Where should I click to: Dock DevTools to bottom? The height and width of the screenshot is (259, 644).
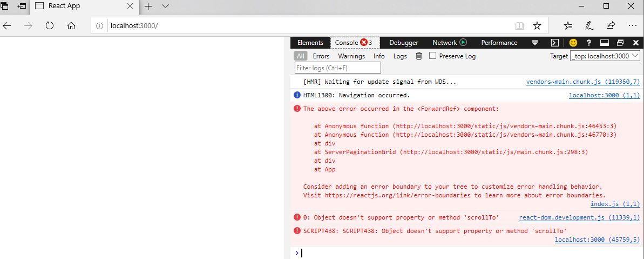(x=604, y=42)
